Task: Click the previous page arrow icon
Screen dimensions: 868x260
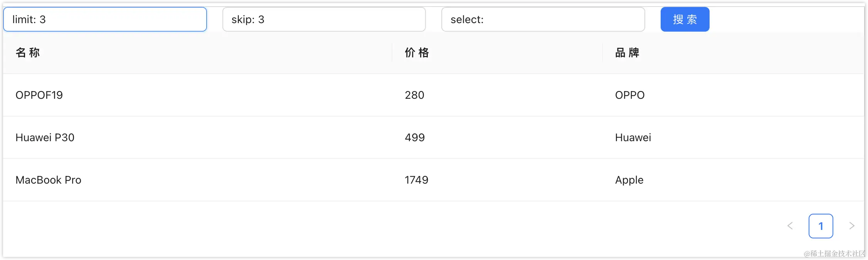Action: (x=790, y=226)
